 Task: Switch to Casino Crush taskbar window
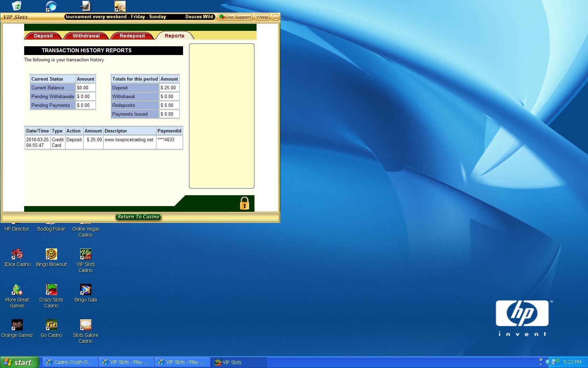(70, 362)
